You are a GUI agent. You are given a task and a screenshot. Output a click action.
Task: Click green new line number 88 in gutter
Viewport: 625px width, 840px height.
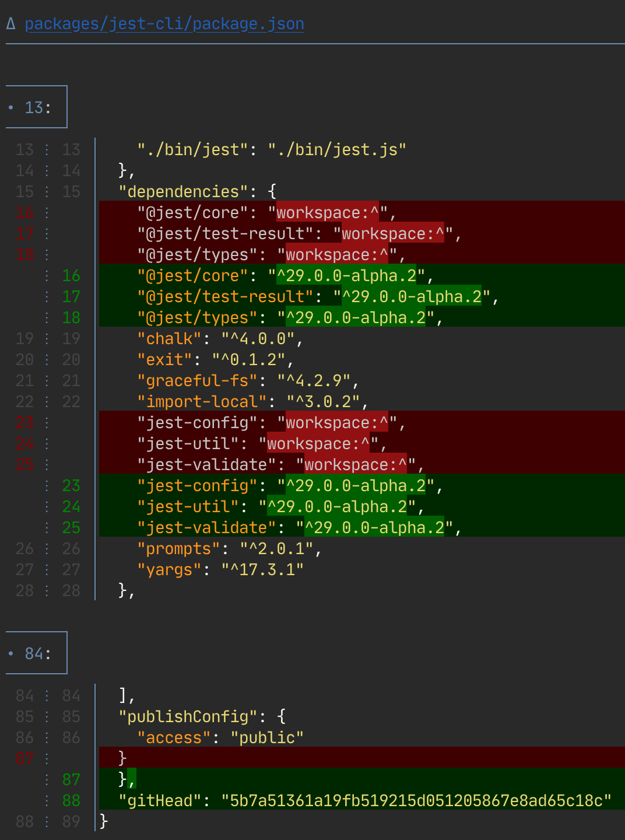tap(71, 800)
